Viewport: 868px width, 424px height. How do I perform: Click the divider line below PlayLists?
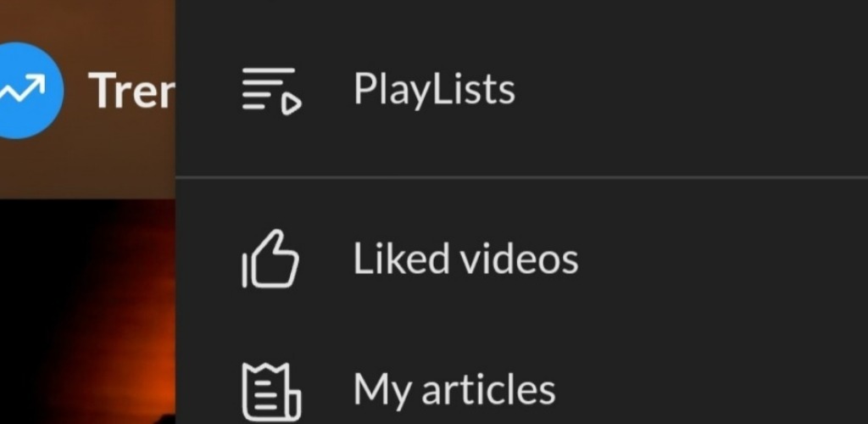click(x=521, y=177)
